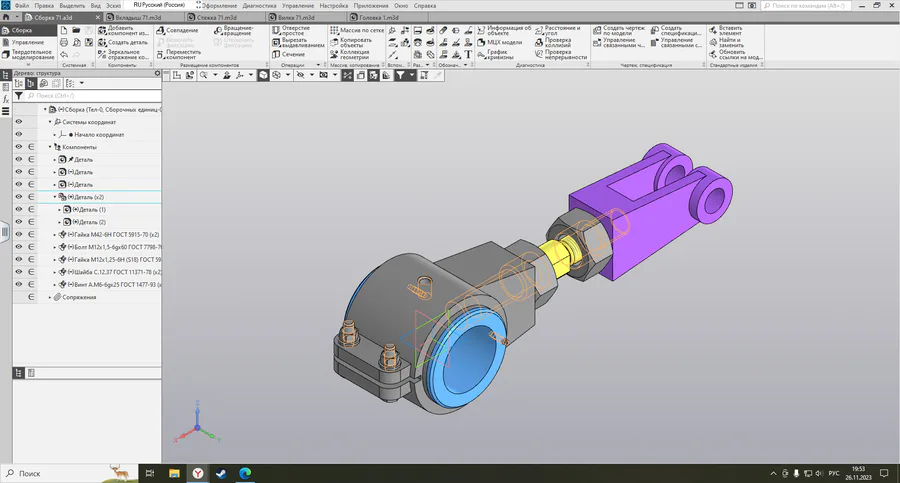Image resolution: width=900 pixels, height=483 pixels.
Task: Expand the Деталь (1) node
Action: click(60, 210)
